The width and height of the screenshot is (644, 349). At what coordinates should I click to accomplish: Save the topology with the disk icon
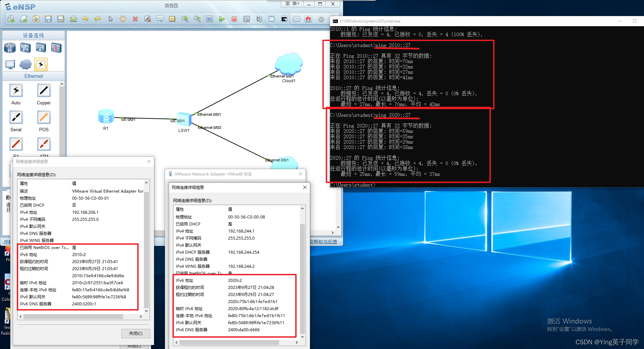coord(48,19)
